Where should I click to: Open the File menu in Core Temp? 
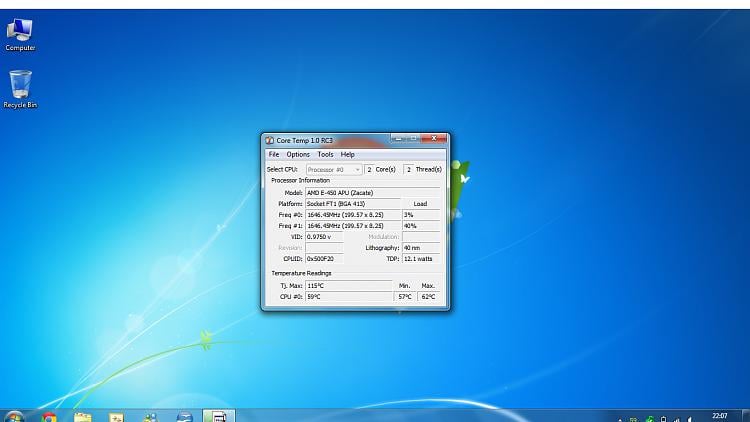[274, 155]
